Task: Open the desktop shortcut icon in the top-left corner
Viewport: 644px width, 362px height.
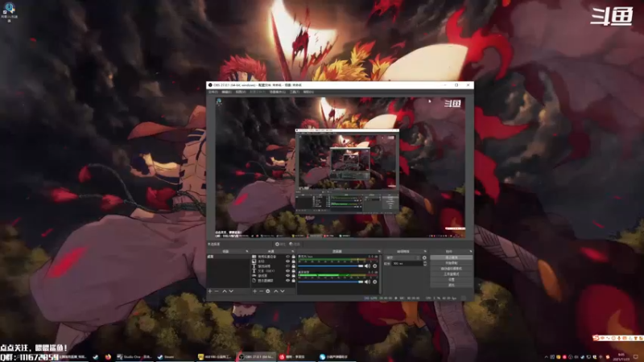Action: 9,12
